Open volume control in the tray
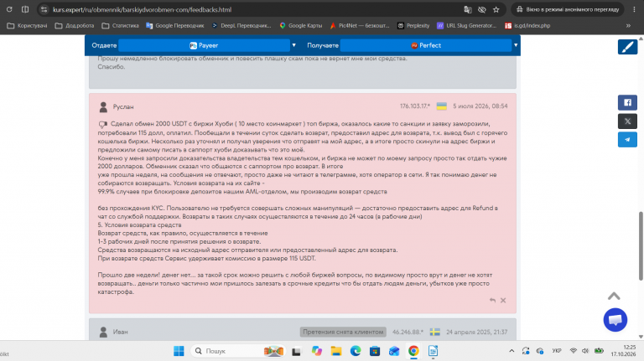 pyautogui.click(x=585, y=351)
